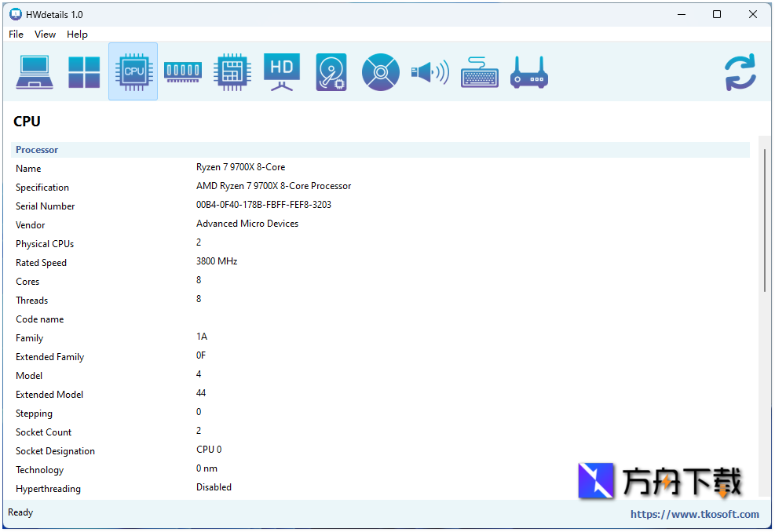Open the File menu
This screenshot has width=775, height=532.
tap(16, 34)
